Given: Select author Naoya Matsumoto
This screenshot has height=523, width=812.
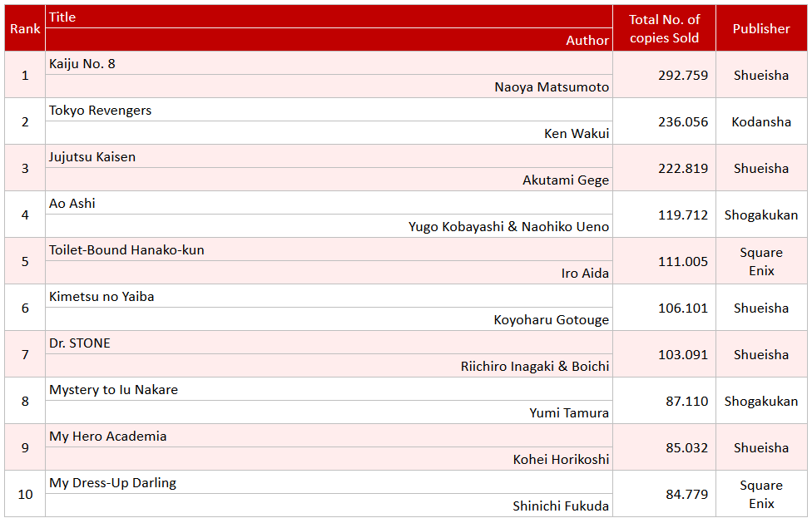Looking at the screenshot, I should click(x=552, y=87).
